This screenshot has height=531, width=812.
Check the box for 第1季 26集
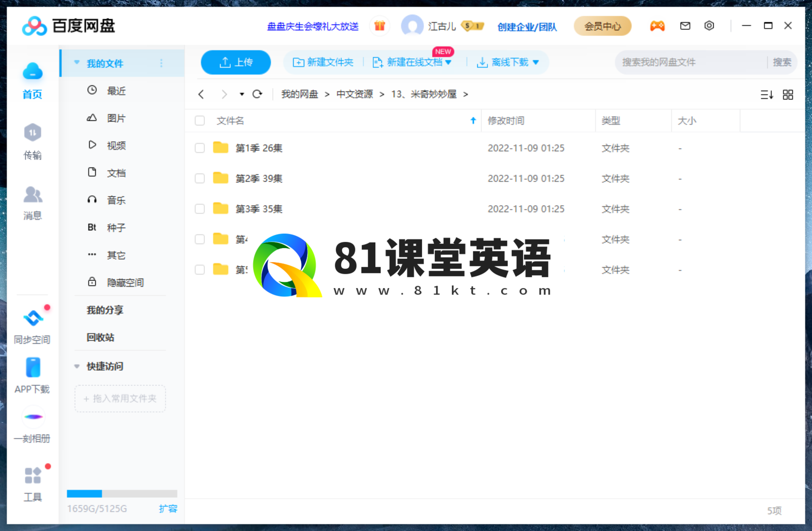coord(200,148)
